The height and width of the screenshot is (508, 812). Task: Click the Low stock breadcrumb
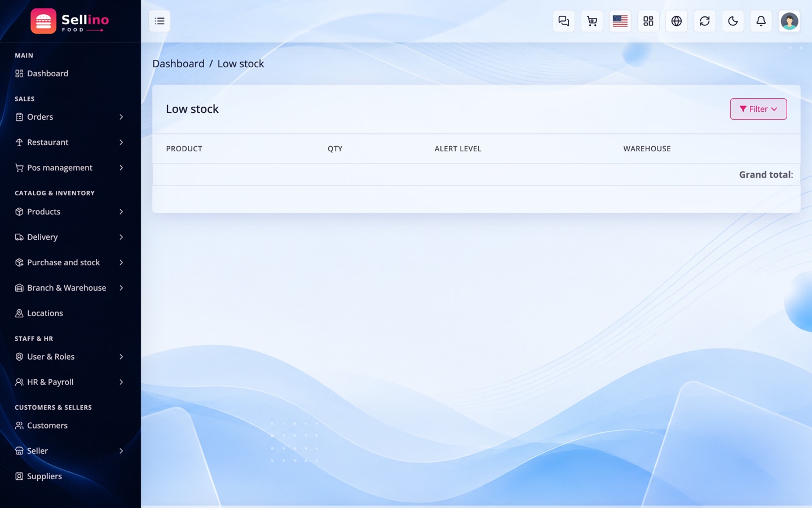[x=241, y=64]
